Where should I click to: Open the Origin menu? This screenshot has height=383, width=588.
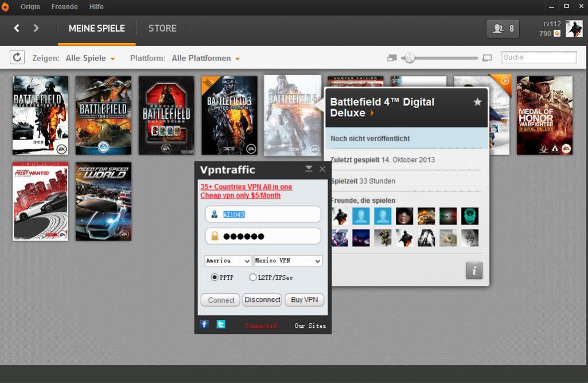click(x=30, y=7)
